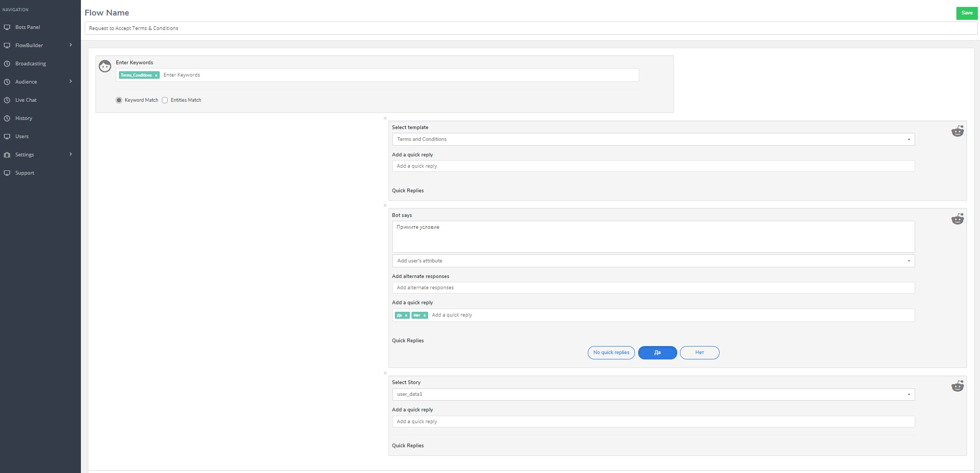Click the user face avatar icon

pyautogui.click(x=105, y=66)
